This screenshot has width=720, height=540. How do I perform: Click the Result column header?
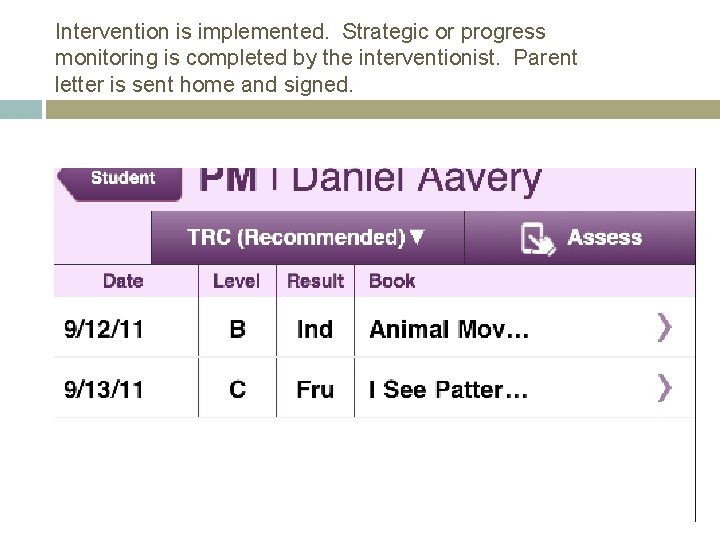coord(315,281)
